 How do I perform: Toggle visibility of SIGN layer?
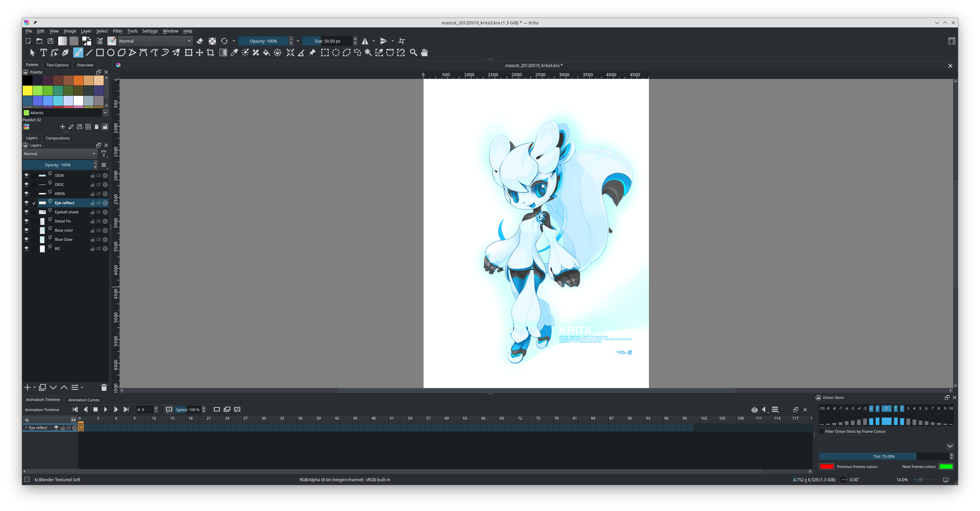pyautogui.click(x=26, y=175)
